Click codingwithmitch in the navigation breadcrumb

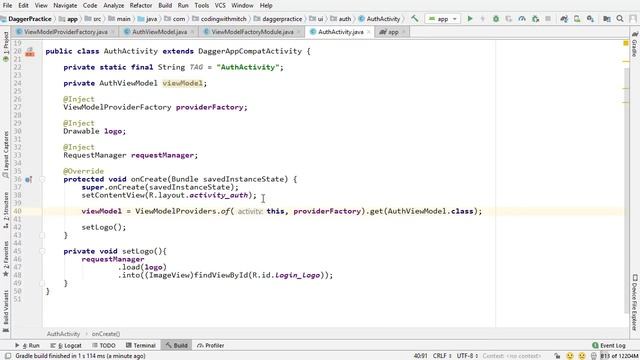tap(219, 19)
